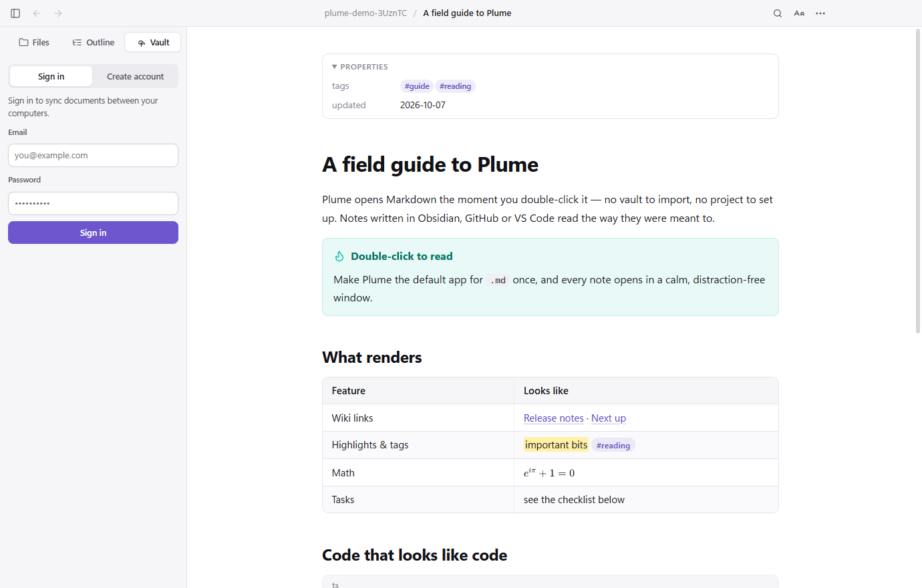922x588 pixels.
Task: Open the #reading tag in properties
Action: (x=455, y=86)
